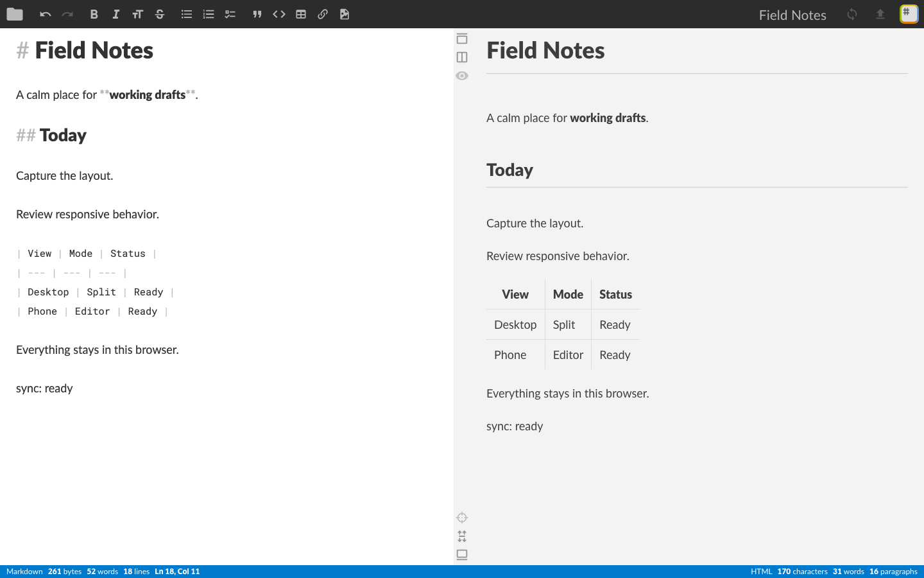Click the publish upload icon
Screen dimensions: 924x578
880,14
